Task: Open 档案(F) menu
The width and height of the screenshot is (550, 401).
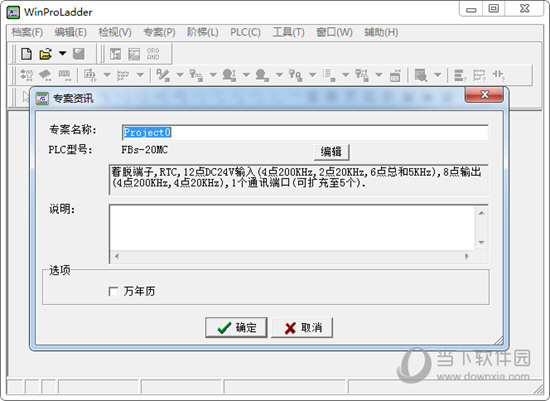Action: 27,32
